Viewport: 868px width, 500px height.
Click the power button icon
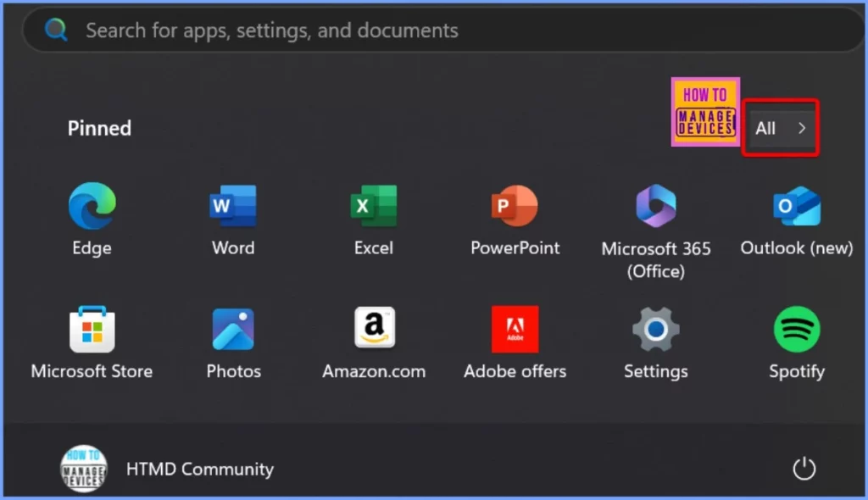coord(804,469)
